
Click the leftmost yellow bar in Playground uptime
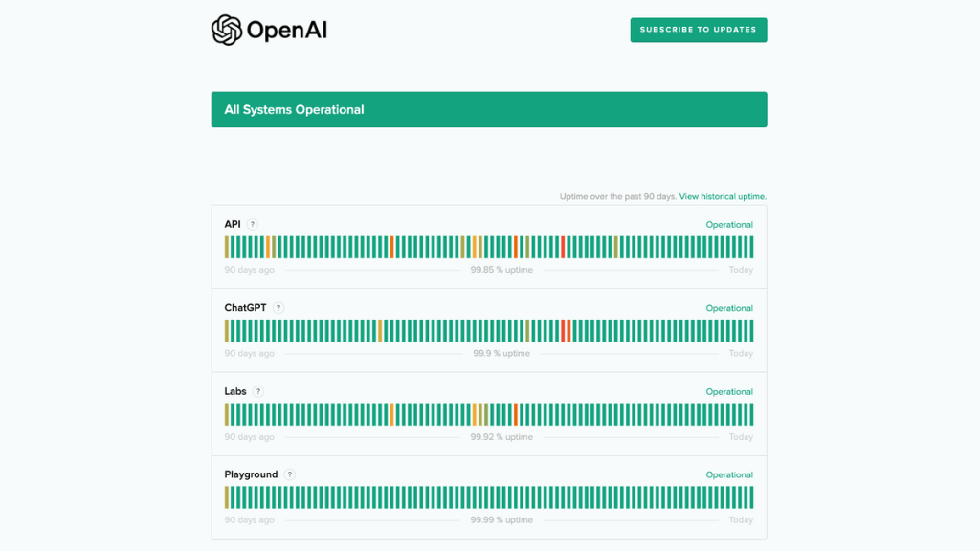227,497
